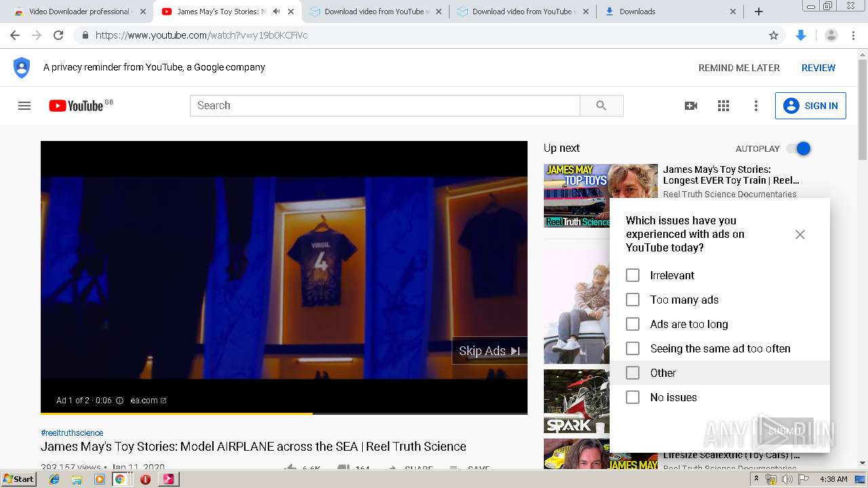This screenshot has width=868, height=488.
Task: Open YouTube settings three-dot menu
Action: pyautogui.click(x=756, y=106)
